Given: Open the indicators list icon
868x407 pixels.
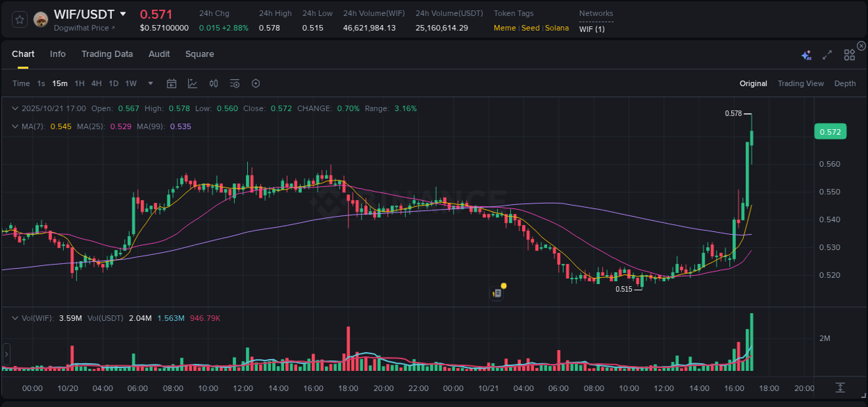Looking at the screenshot, I should pos(235,83).
